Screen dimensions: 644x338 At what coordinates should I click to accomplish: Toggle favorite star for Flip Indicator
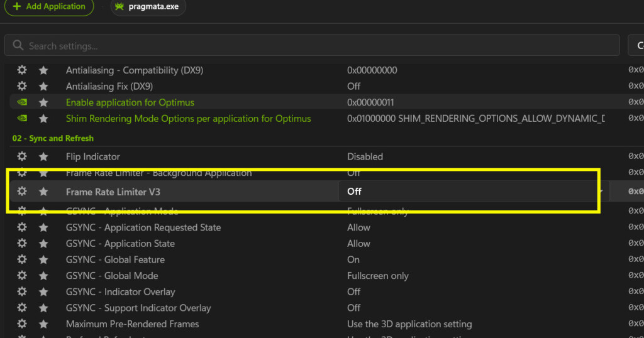coord(43,156)
